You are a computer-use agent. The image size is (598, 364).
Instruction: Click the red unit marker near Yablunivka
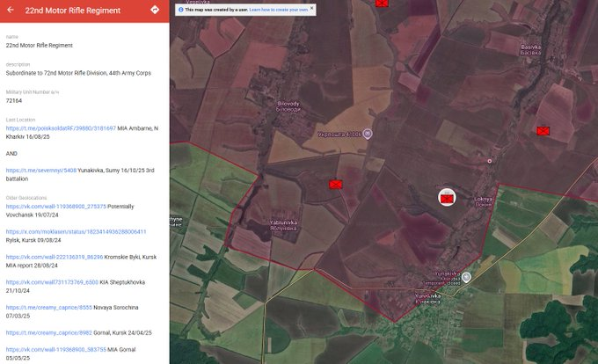pos(335,184)
